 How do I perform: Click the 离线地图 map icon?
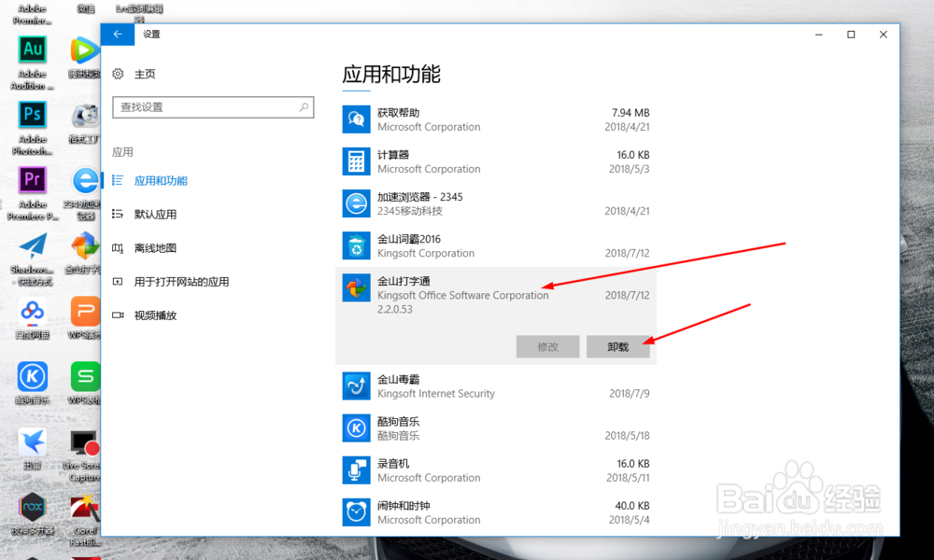coord(118,247)
